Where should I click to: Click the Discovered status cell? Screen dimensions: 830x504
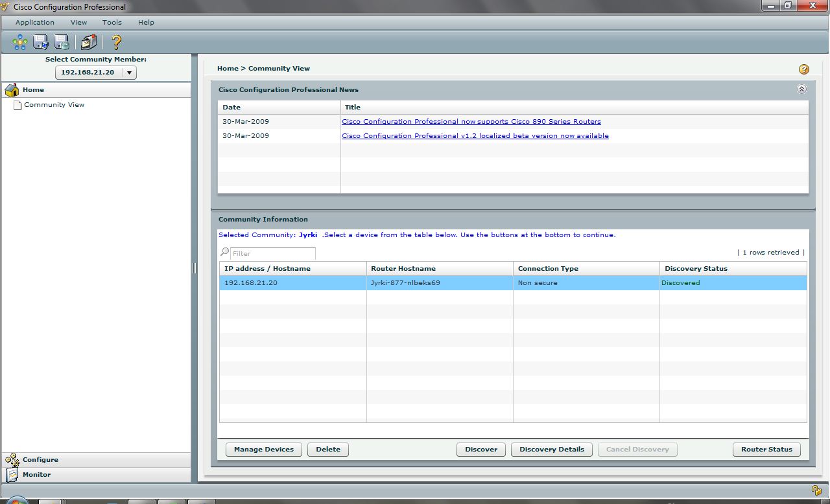[x=733, y=283]
